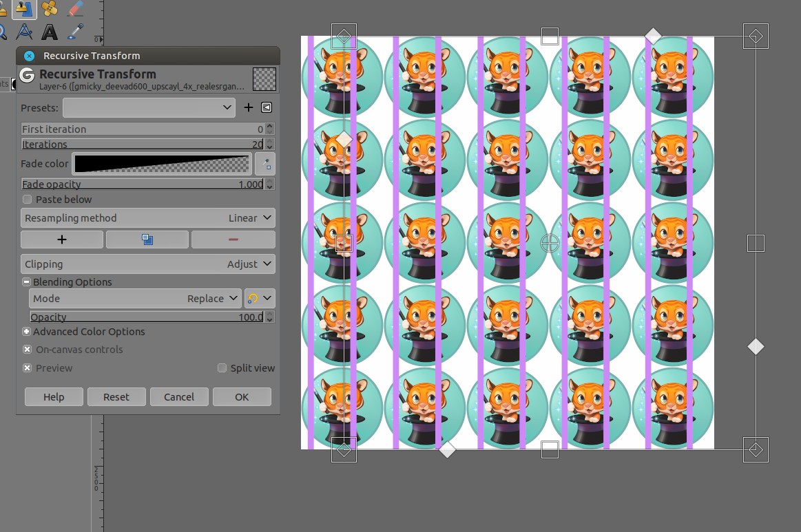Collapse the Blending Options section

[26, 281]
